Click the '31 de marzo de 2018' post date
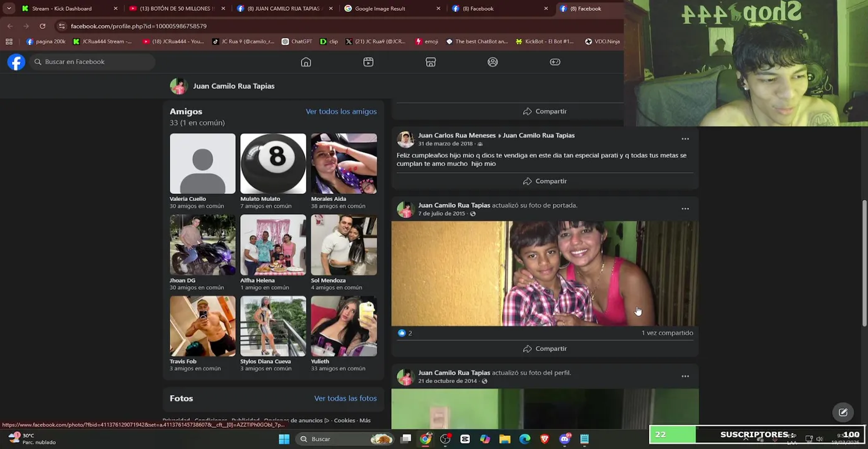This screenshot has width=868, height=449. [x=445, y=143]
